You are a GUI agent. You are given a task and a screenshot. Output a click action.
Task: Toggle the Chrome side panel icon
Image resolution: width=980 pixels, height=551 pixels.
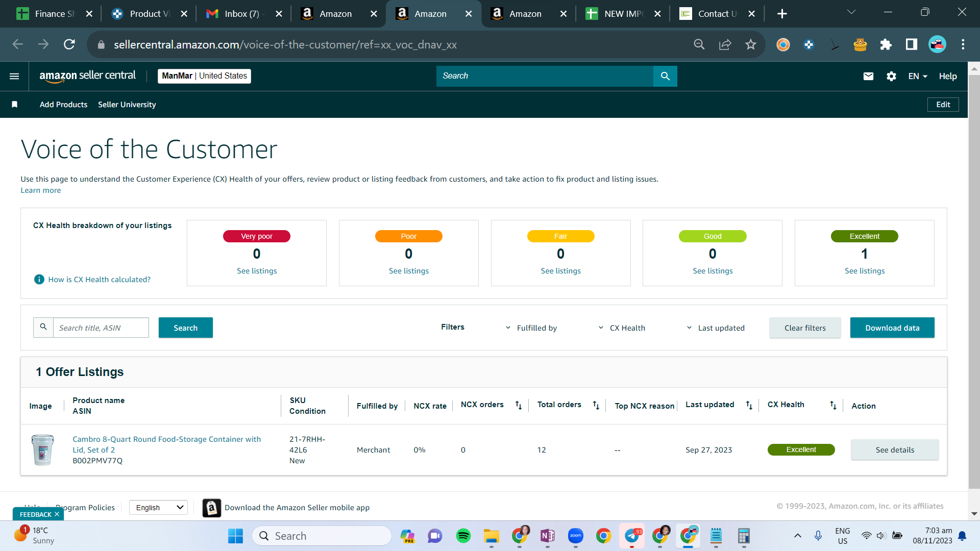[x=912, y=44]
